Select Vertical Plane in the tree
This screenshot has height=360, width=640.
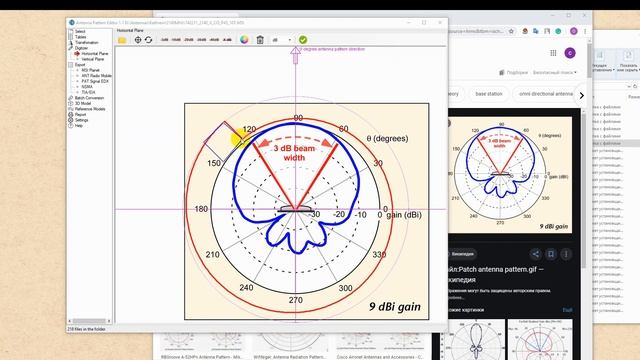pyautogui.click(x=93, y=59)
